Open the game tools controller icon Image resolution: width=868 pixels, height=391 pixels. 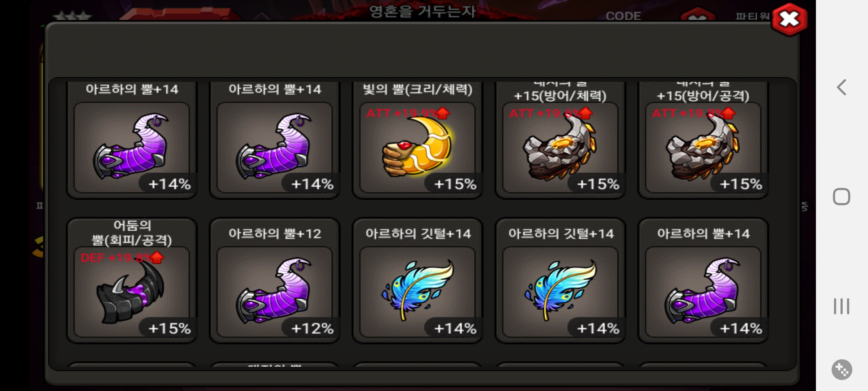[842, 370]
